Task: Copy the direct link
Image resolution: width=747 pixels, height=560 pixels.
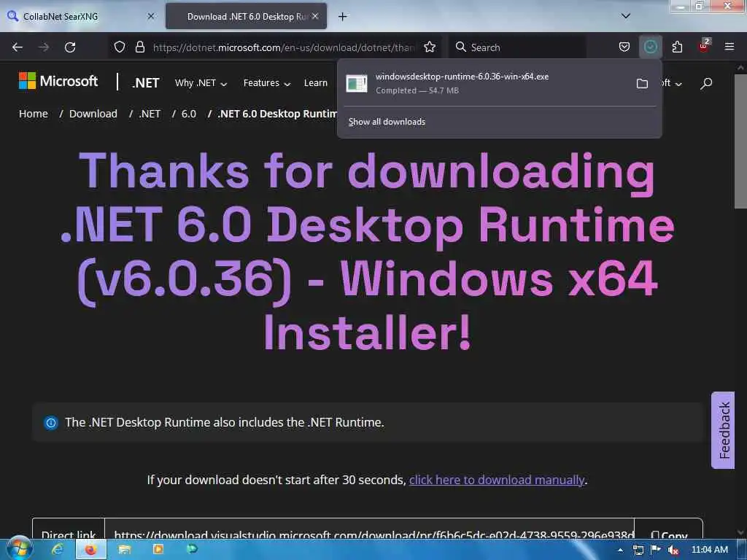Action: [x=669, y=534]
